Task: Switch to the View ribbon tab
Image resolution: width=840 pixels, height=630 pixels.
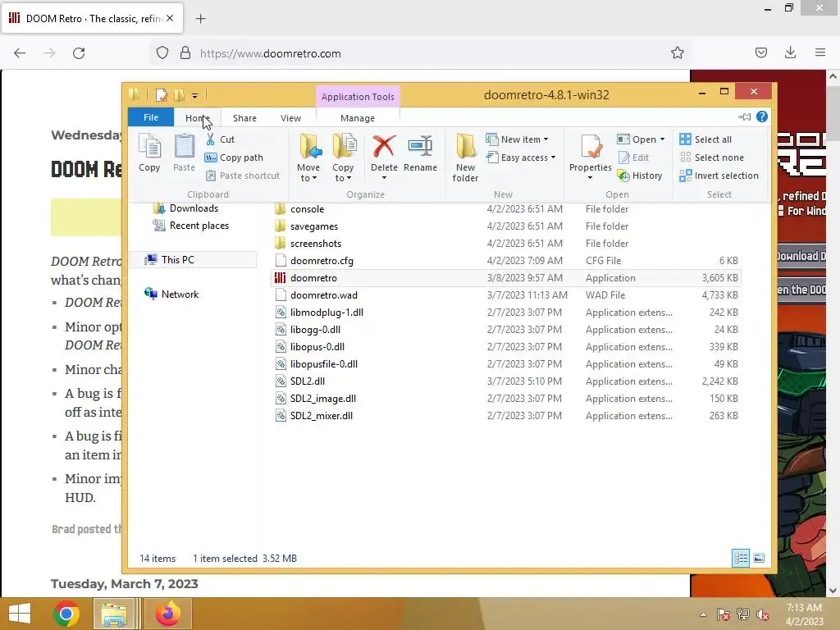Action: (x=290, y=118)
